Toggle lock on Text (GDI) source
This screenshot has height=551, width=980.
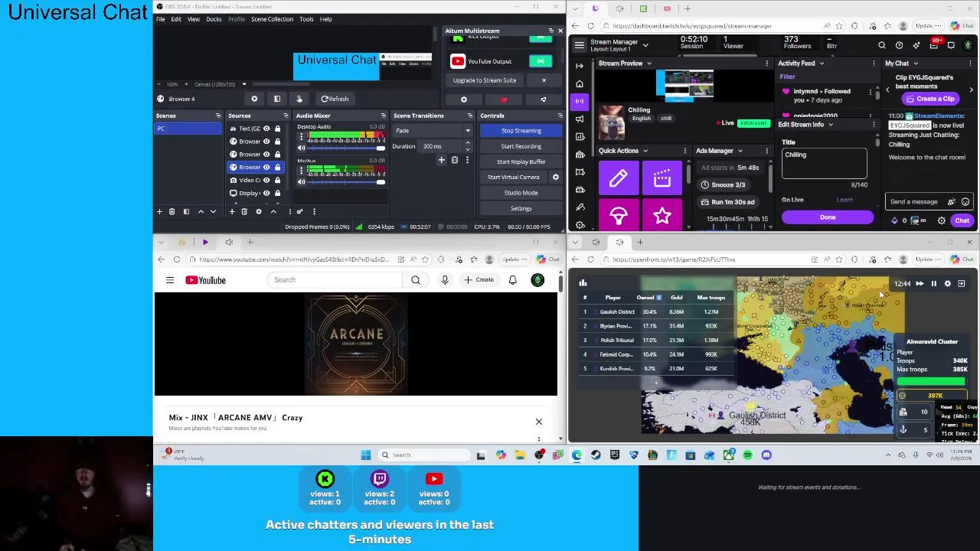(277, 129)
